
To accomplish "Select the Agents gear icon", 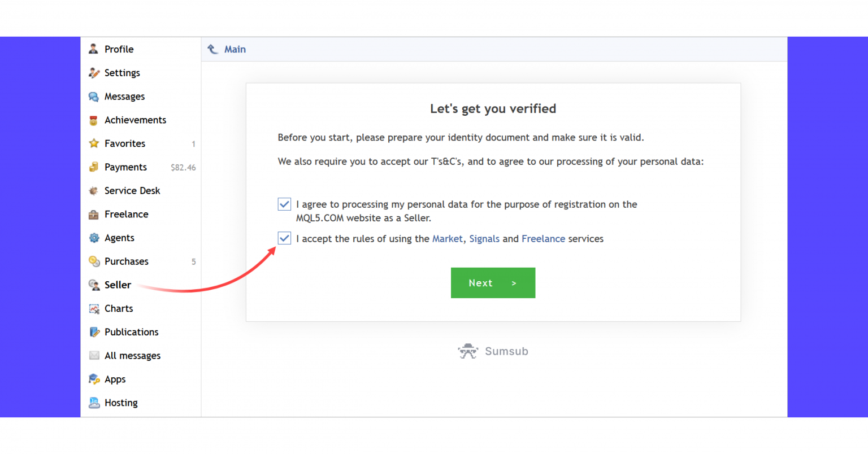I will (x=94, y=238).
